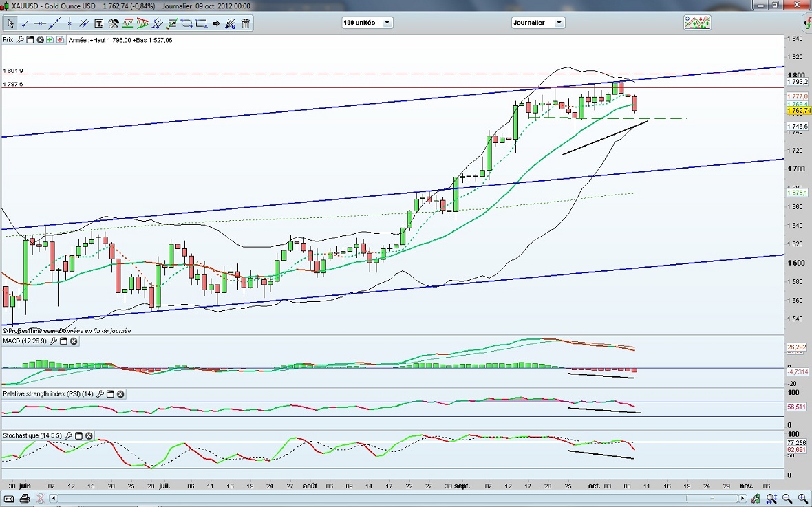
Task: Close the MACD indicator panel
Action: coord(74,341)
